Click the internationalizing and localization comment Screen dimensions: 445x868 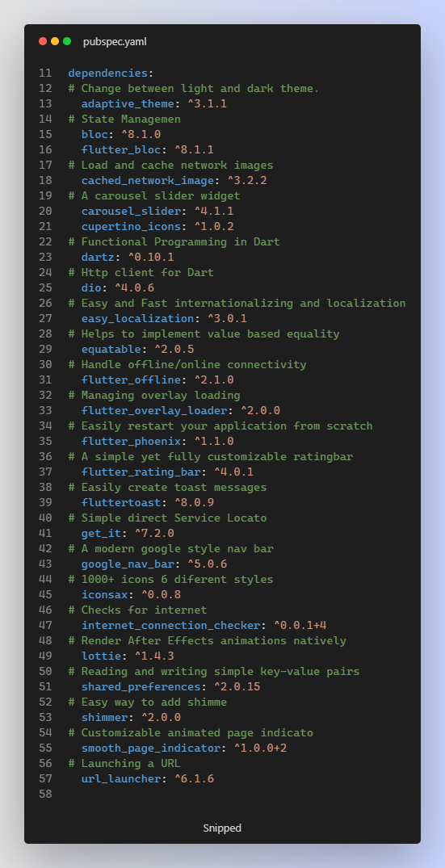coord(237,304)
